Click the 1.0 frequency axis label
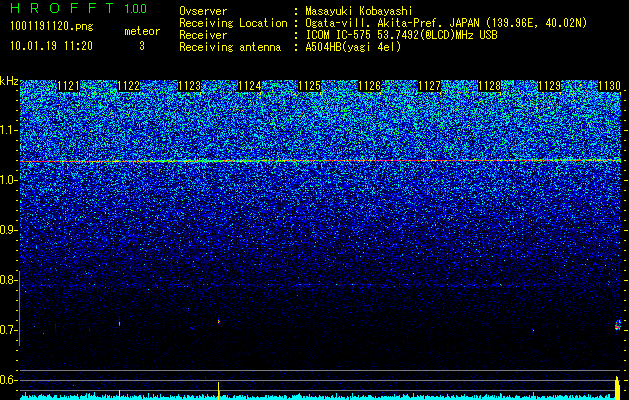The width and height of the screenshot is (629, 400). coord(8,180)
